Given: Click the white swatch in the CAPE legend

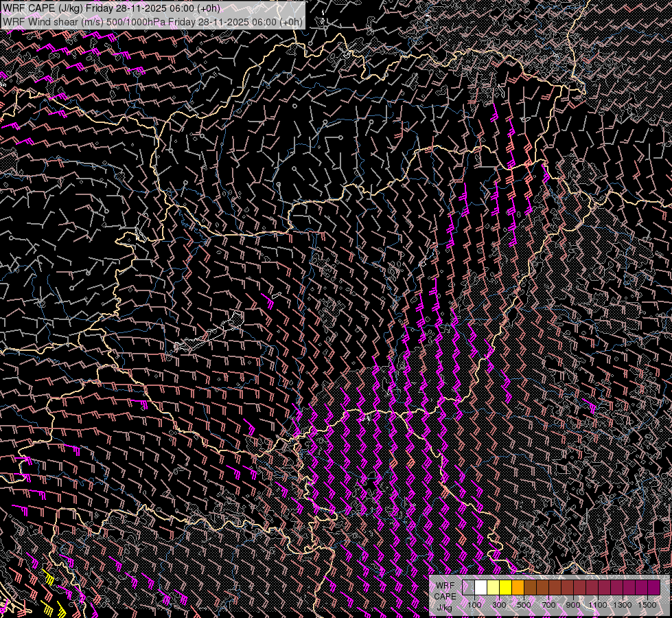Looking at the screenshot, I should 480,588.
